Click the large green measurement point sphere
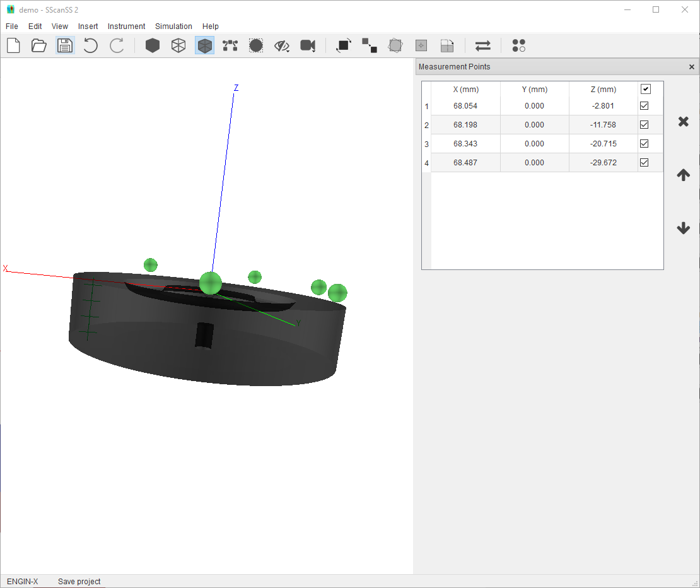This screenshot has width=700, height=588. point(210,283)
